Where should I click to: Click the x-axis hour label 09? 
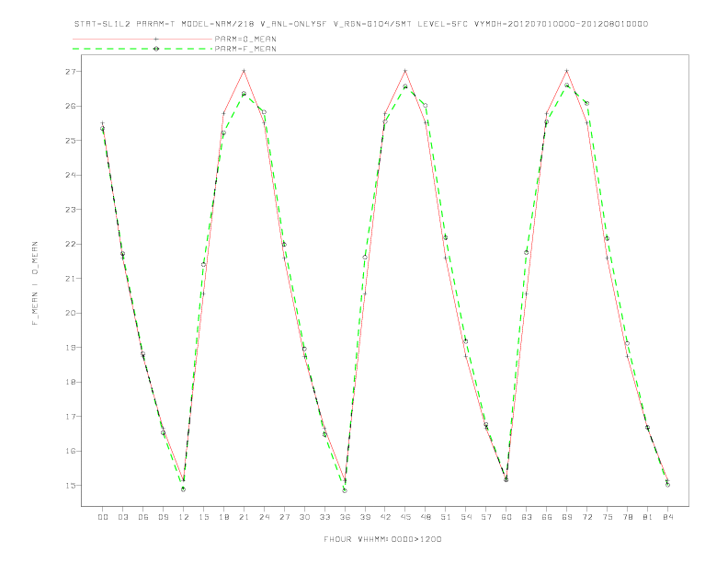click(x=163, y=517)
